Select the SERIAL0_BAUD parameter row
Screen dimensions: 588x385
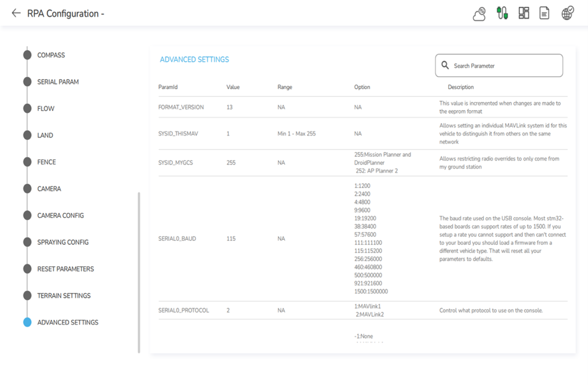pos(176,238)
